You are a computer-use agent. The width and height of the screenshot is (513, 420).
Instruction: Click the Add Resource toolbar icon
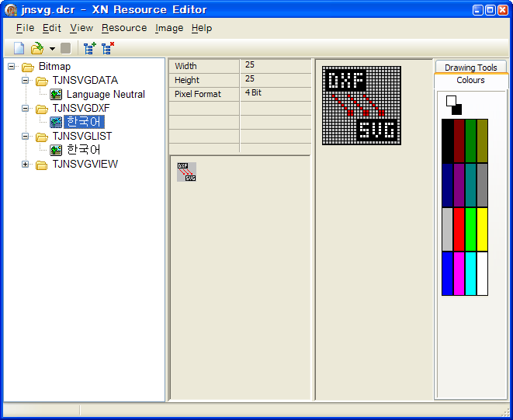point(90,48)
